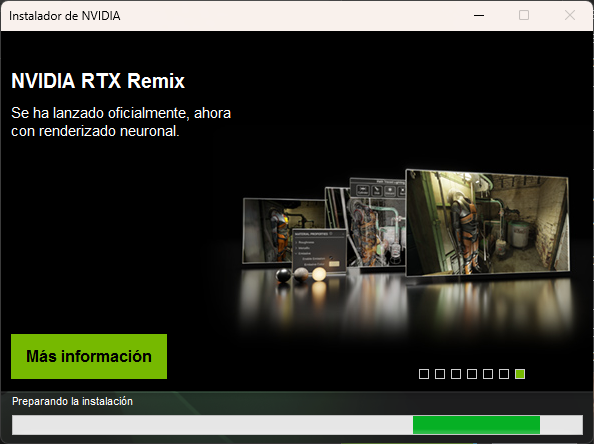The height and width of the screenshot is (444, 594).
Task: Click the disabled maximize window button
Action: tap(524, 16)
